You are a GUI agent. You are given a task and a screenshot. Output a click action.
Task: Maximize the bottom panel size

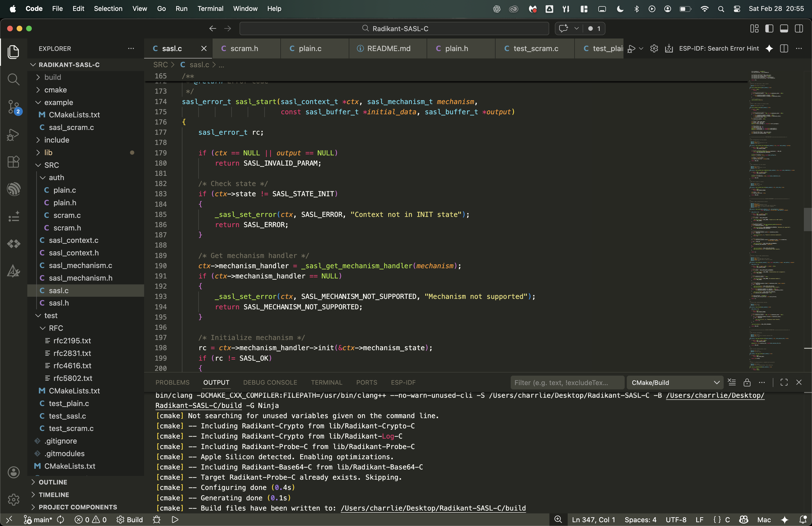point(784,382)
